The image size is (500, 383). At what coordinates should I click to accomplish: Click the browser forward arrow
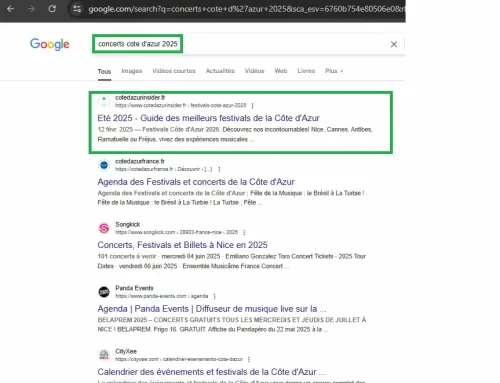(31, 9)
